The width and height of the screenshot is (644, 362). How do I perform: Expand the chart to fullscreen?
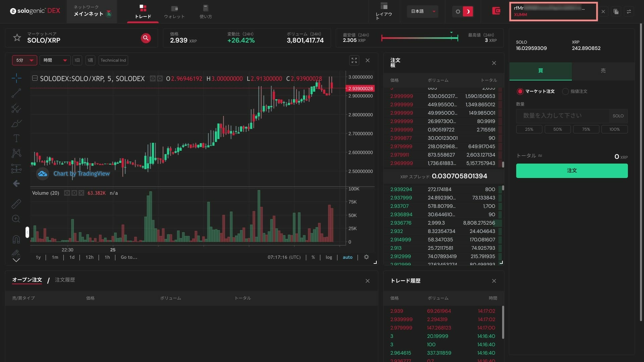354,60
